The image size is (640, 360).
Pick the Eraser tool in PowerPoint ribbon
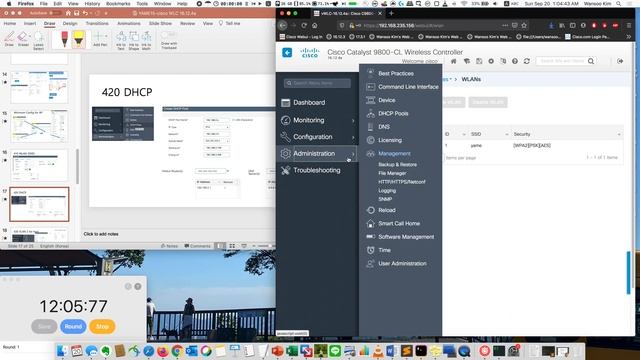click(x=22, y=38)
